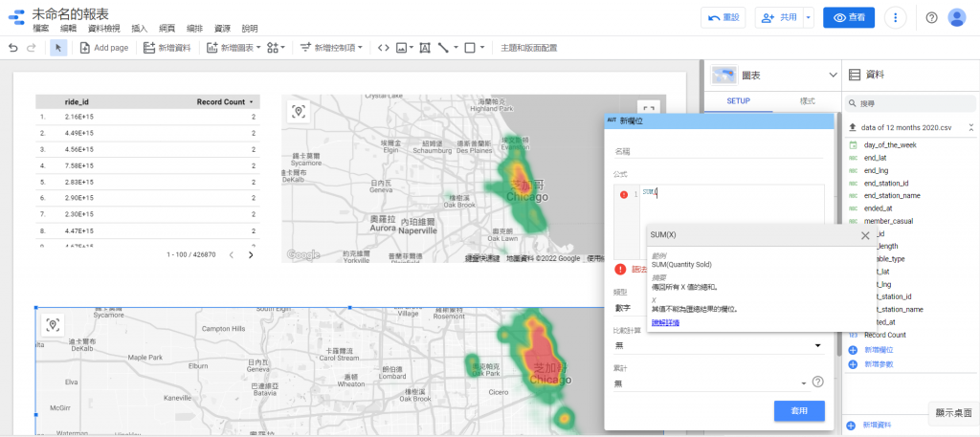Viewport: 980px width, 437px height.
Task: Open the community visualizations dropdown
Action: point(276,48)
